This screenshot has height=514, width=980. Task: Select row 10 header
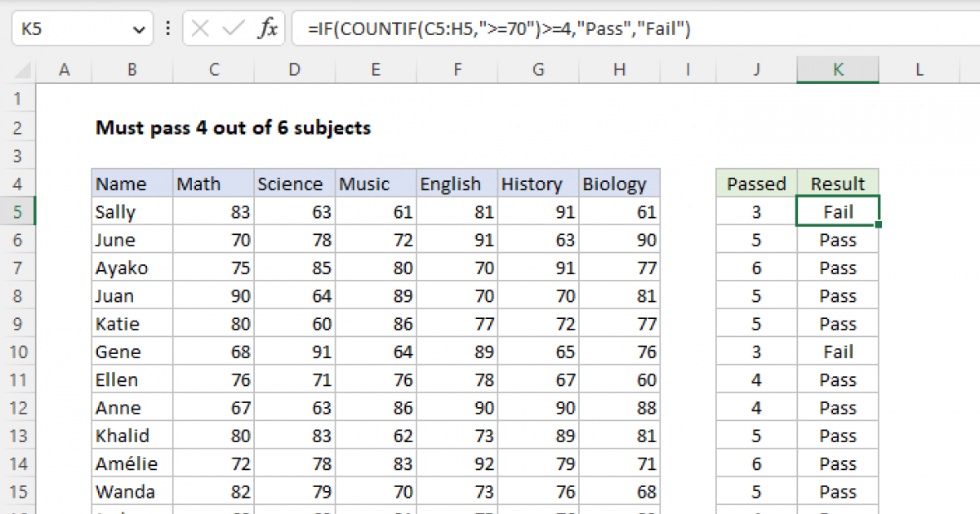[19, 351]
